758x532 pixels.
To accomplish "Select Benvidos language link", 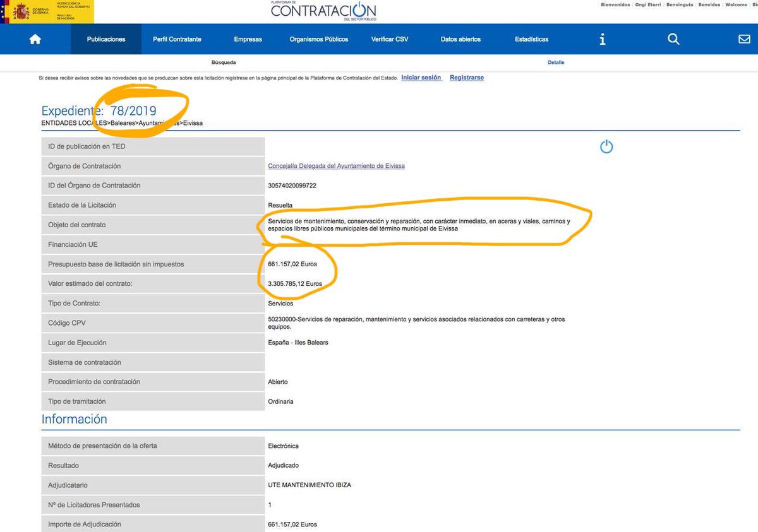I will tap(709, 4).
